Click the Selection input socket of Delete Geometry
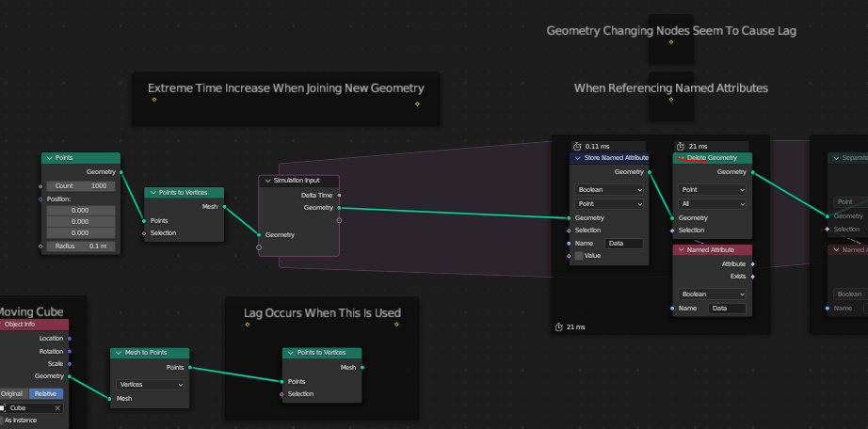The image size is (868, 429). click(672, 230)
